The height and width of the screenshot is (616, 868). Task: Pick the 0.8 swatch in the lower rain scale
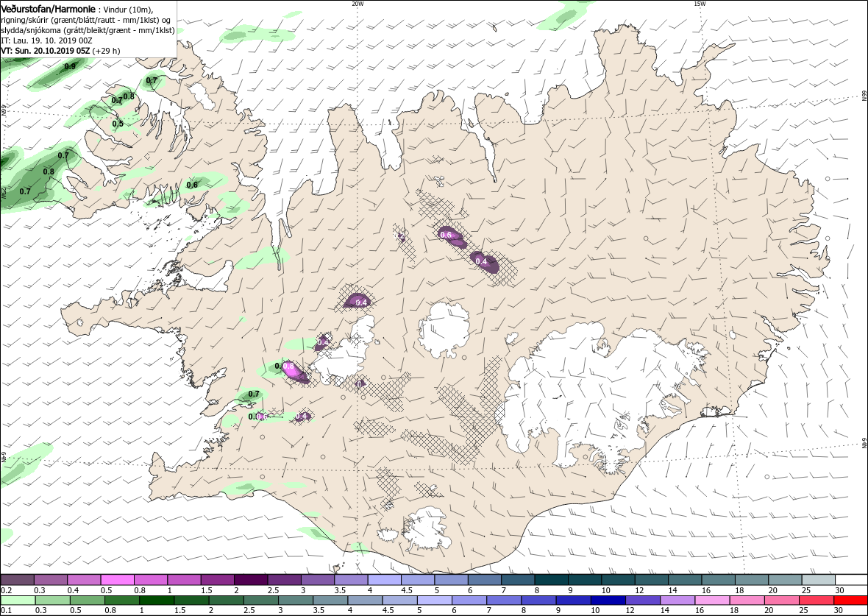122,601
